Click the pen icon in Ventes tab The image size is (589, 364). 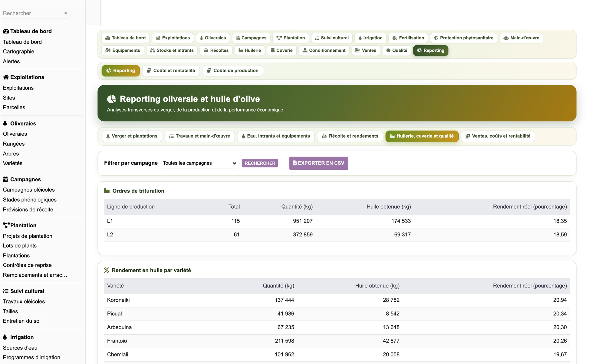click(x=358, y=50)
